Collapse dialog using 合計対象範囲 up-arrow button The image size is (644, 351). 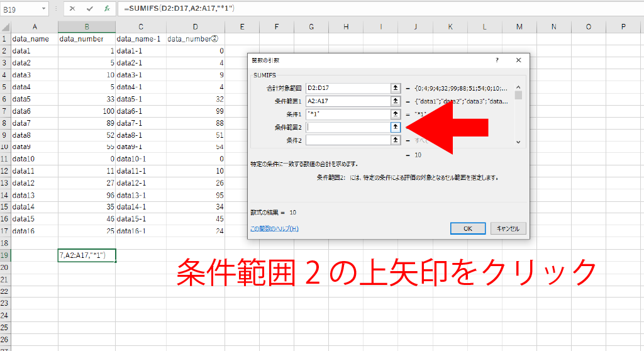point(396,89)
